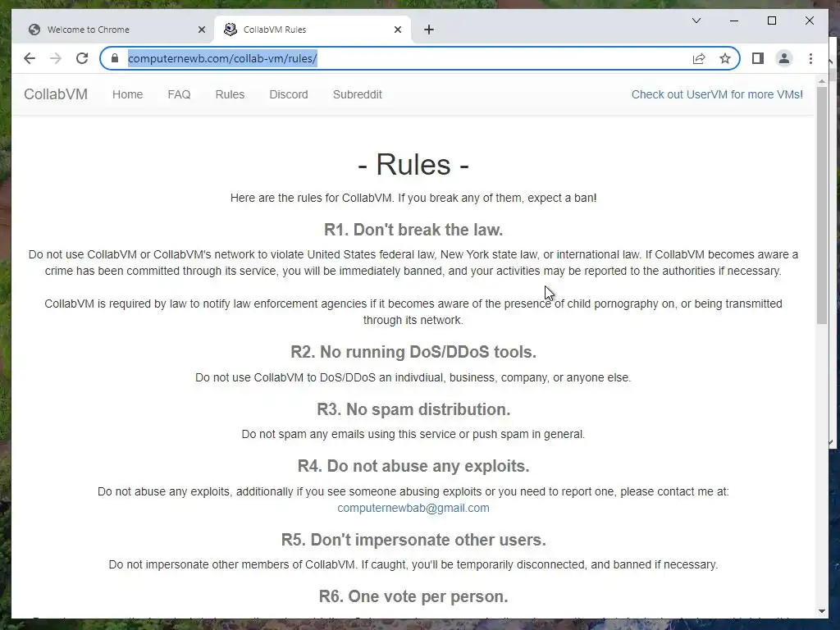
Task: Open the profile avatar menu
Action: pos(783,58)
